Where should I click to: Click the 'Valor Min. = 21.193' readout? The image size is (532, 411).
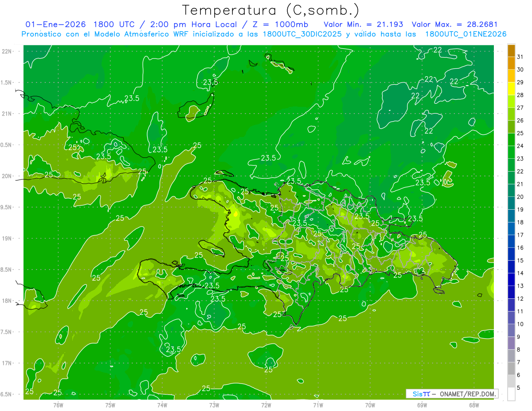(363, 24)
